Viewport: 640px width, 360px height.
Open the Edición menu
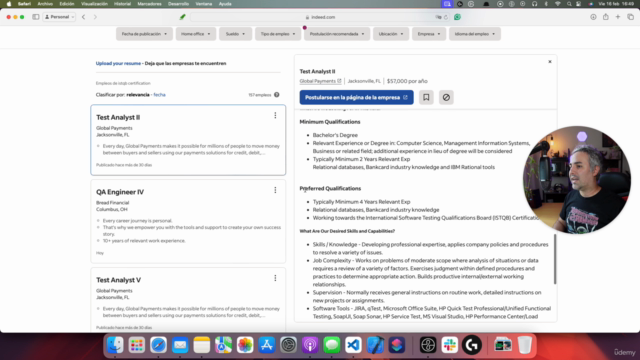click(x=67, y=4)
